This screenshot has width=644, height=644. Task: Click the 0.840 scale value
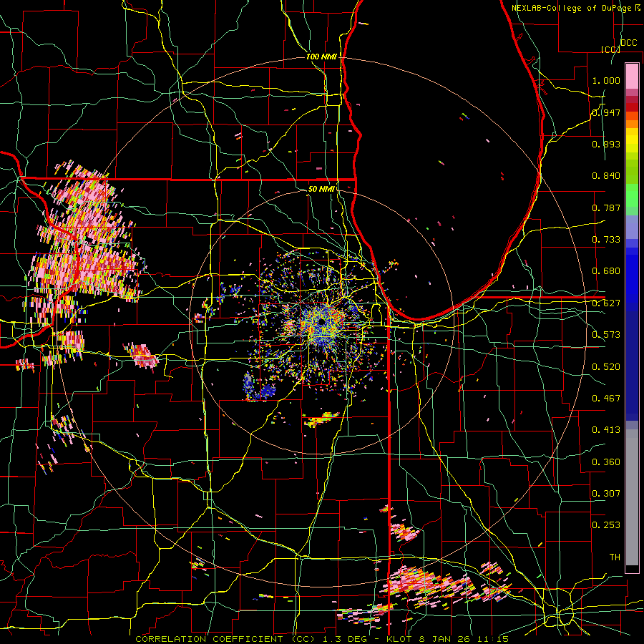[606, 176]
